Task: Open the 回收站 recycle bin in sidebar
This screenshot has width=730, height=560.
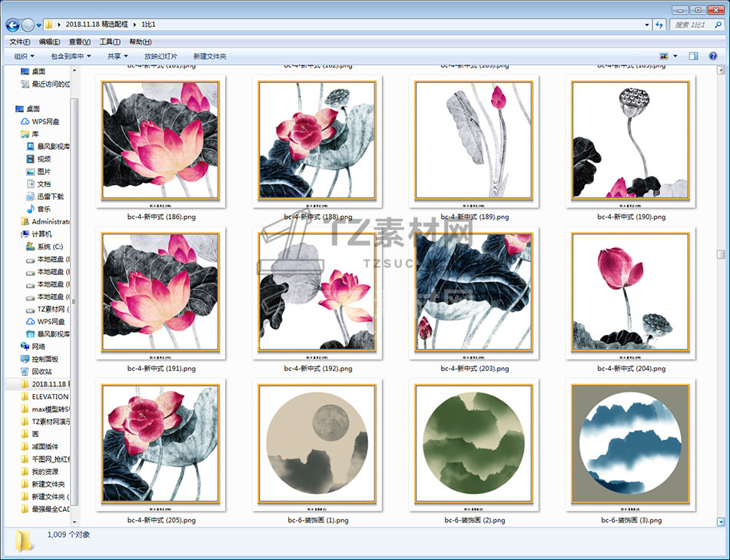Action: (x=41, y=371)
